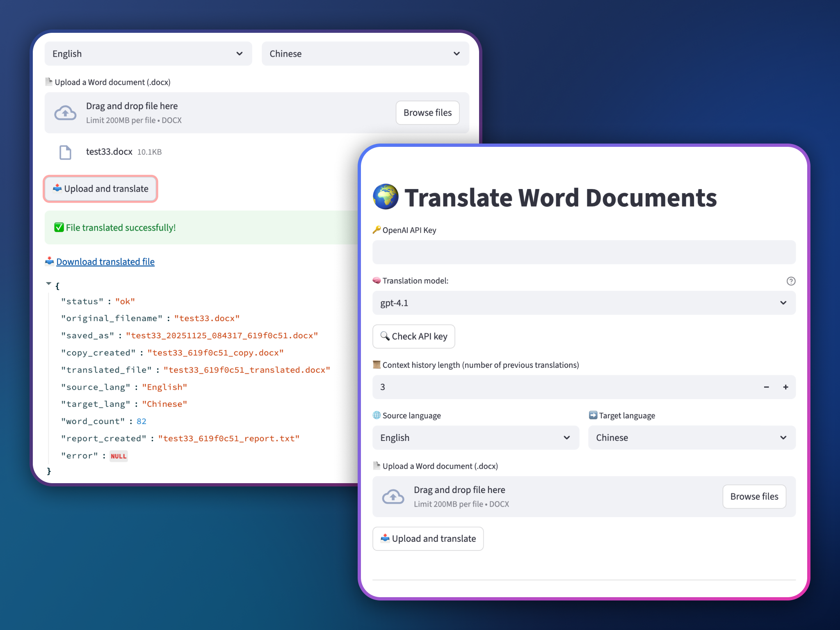840x630 pixels.
Task: Click the help question-mark icon near Translation model
Action: point(791,281)
